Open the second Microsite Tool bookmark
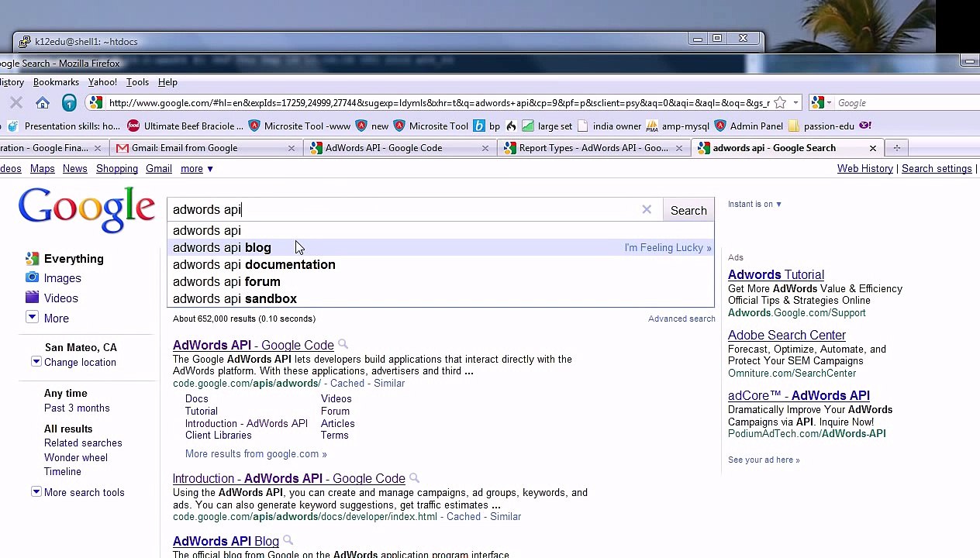980x558 pixels. (431, 126)
